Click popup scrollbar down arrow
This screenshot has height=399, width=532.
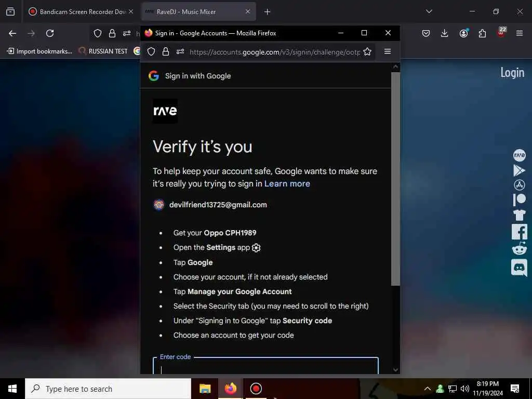pyautogui.click(x=395, y=369)
